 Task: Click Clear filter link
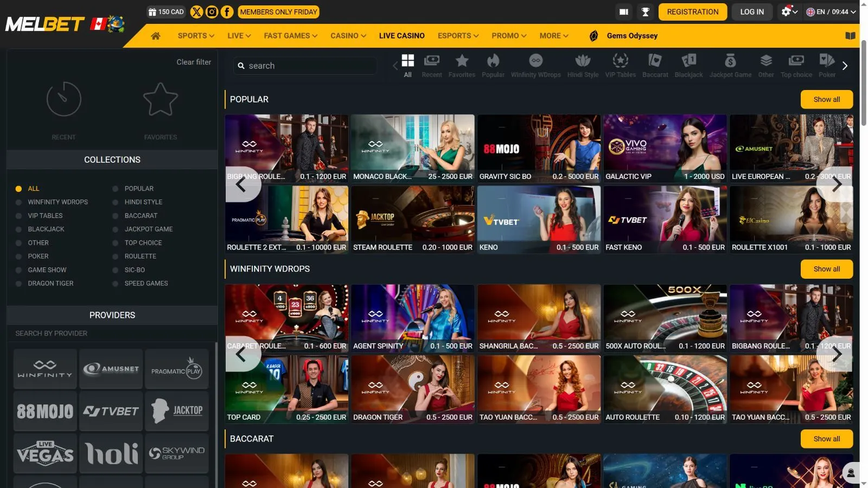[x=194, y=62]
